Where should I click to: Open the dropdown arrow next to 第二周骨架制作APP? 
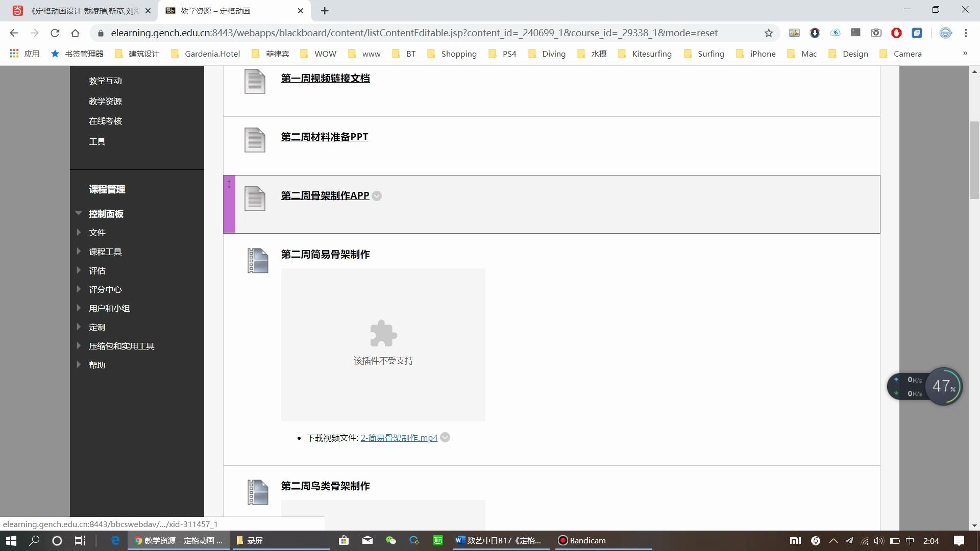coord(377,195)
